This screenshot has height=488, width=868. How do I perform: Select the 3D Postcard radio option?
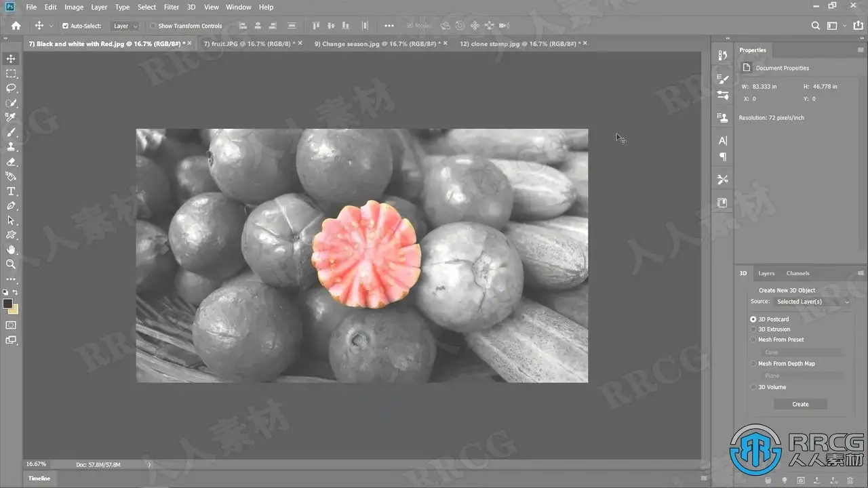pyautogui.click(x=753, y=319)
